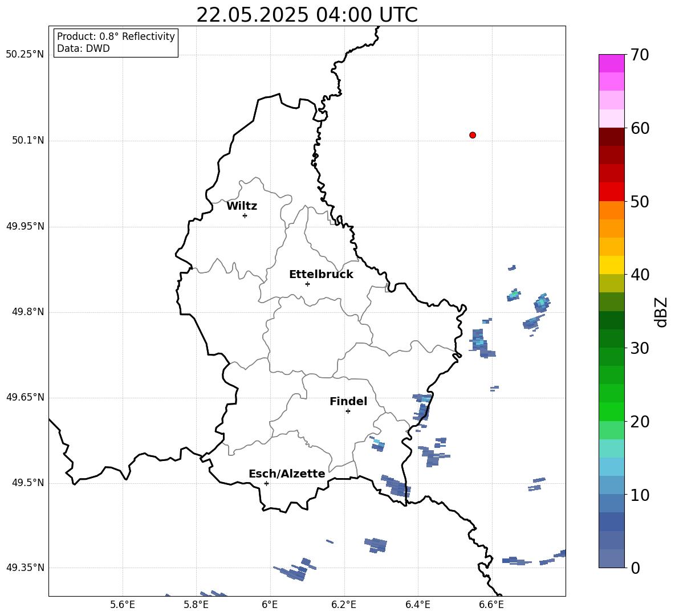Click the 6°E longitude label
Viewport: 675px width, 616px height.
point(270,605)
